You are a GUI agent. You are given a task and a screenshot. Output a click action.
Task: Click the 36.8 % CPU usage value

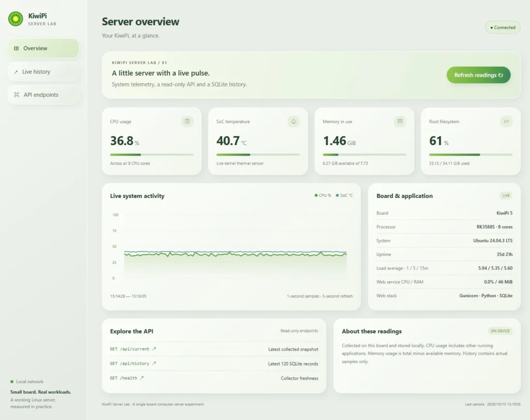pyautogui.click(x=124, y=141)
